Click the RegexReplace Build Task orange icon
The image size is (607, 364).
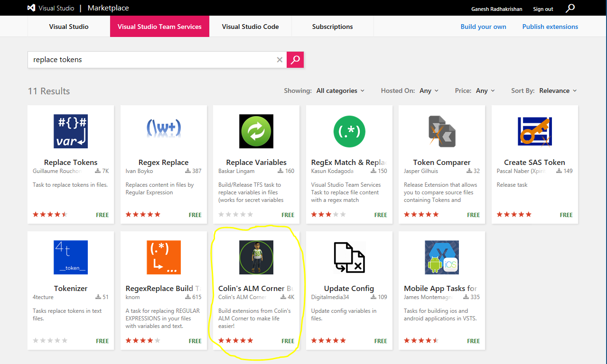tap(164, 257)
